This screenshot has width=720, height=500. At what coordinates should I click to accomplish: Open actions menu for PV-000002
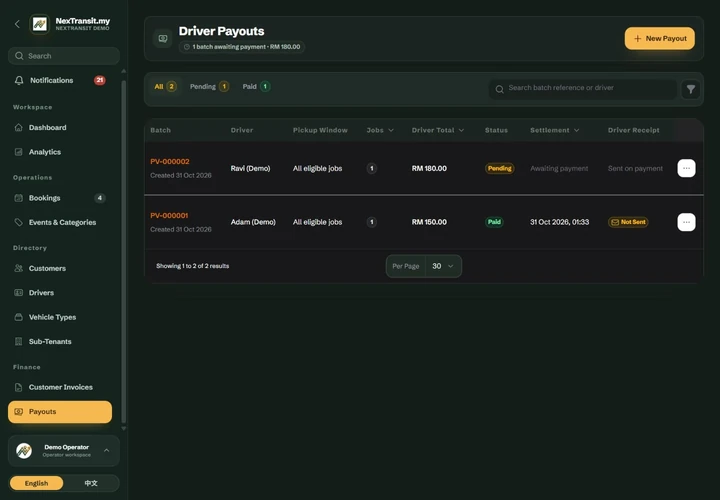[686, 169]
